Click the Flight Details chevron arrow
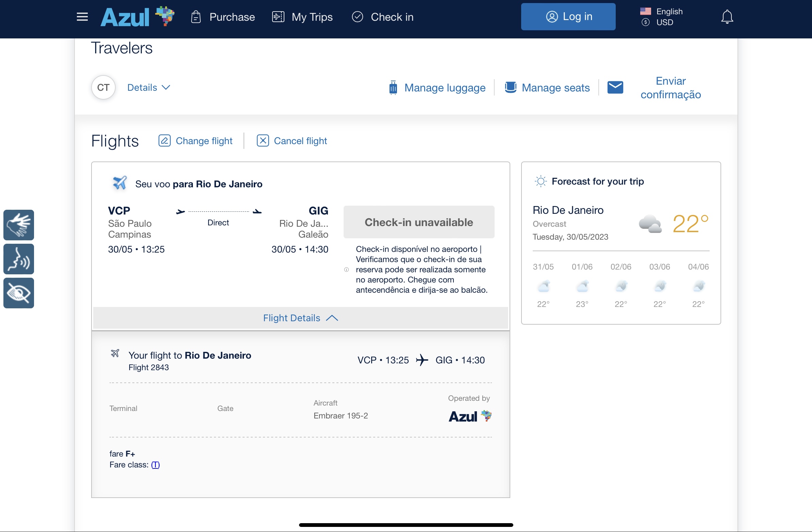 (332, 318)
